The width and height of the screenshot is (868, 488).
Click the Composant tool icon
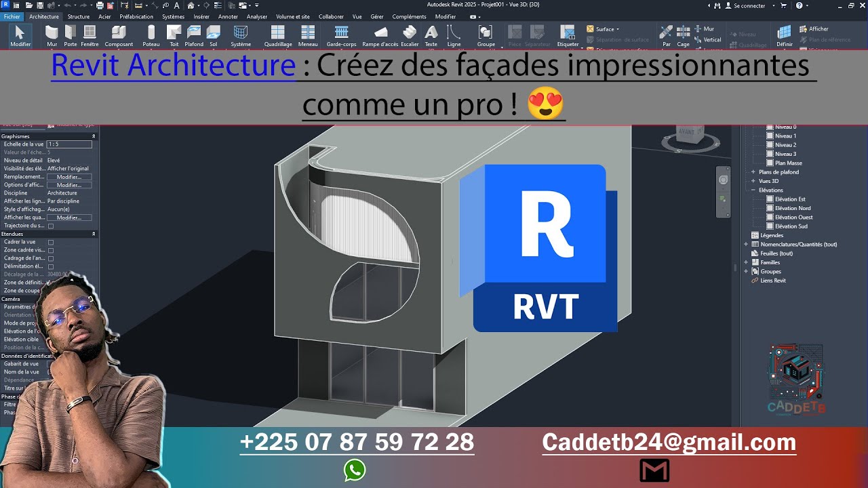[119, 35]
